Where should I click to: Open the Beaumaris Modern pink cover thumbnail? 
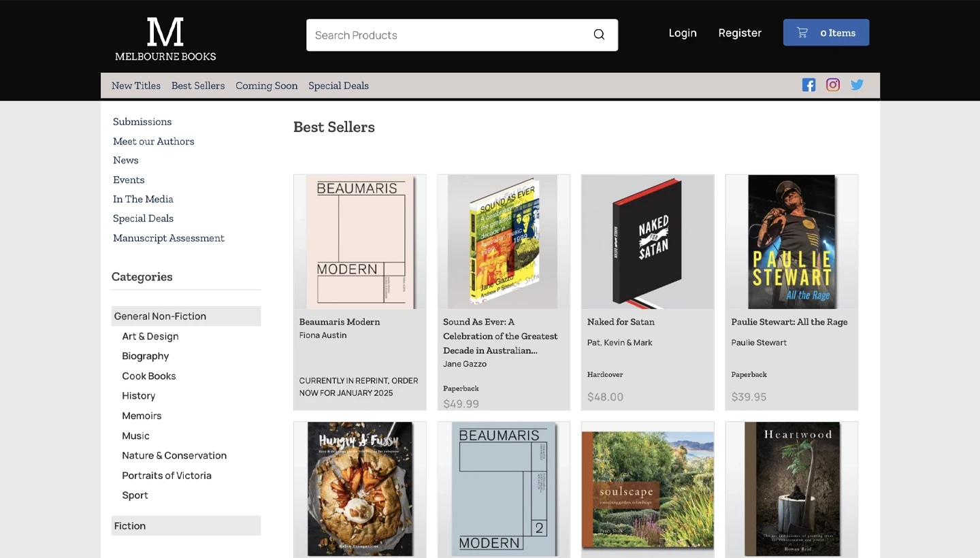coord(360,242)
